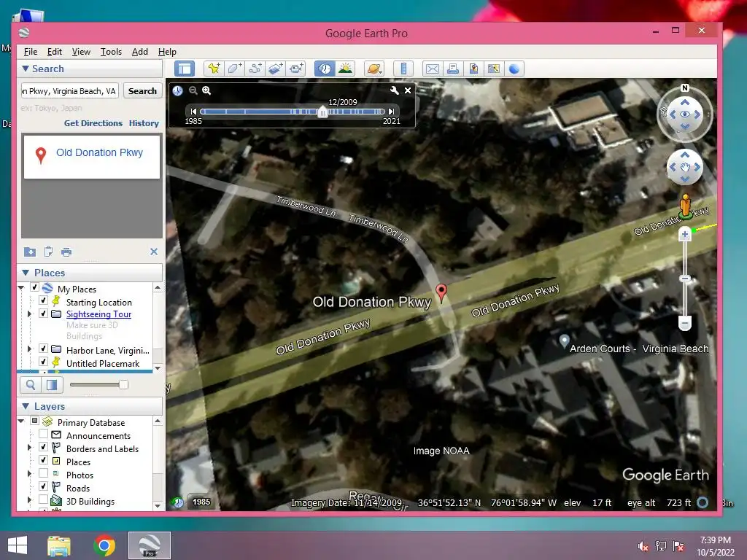Uncheck the Untitled Placemark checkbox

[43, 362]
